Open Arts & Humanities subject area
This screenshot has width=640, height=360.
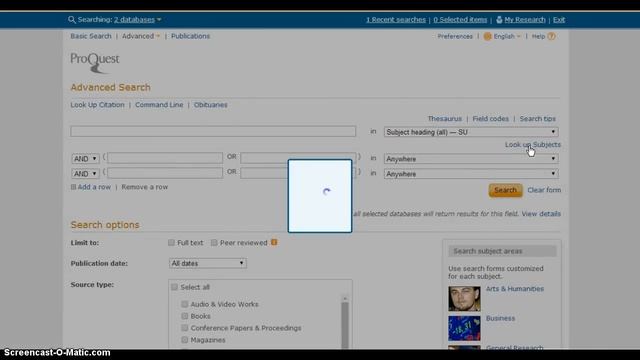[x=515, y=289]
